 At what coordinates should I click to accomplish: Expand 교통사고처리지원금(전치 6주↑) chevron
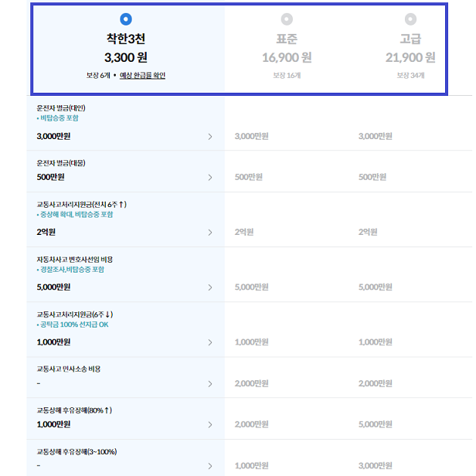(210, 233)
